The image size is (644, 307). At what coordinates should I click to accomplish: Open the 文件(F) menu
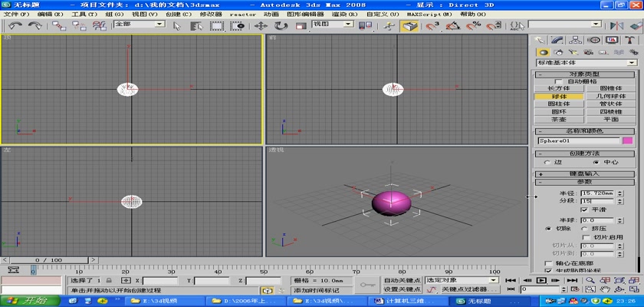pyautogui.click(x=16, y=14)
